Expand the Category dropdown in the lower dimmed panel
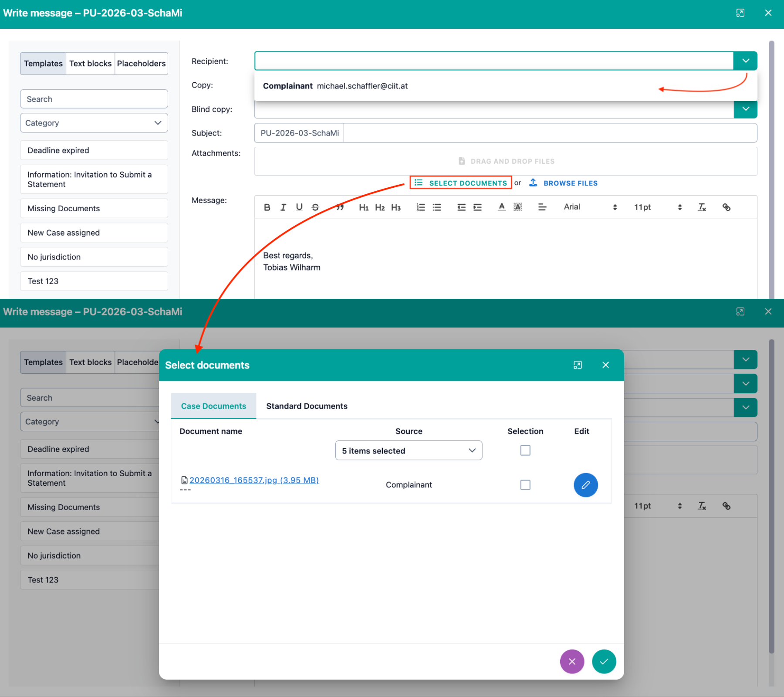This screenshot has height=697, width=784. coord(90,422)
